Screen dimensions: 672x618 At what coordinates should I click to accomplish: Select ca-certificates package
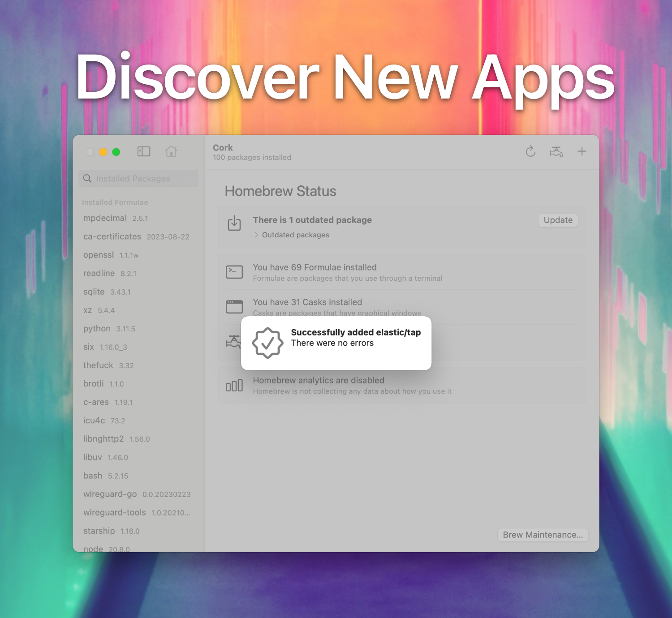pos(138,236)
